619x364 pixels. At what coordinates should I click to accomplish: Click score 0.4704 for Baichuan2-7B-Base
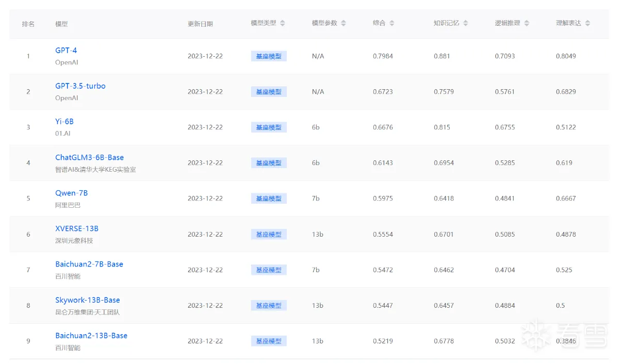pos(505,270)
